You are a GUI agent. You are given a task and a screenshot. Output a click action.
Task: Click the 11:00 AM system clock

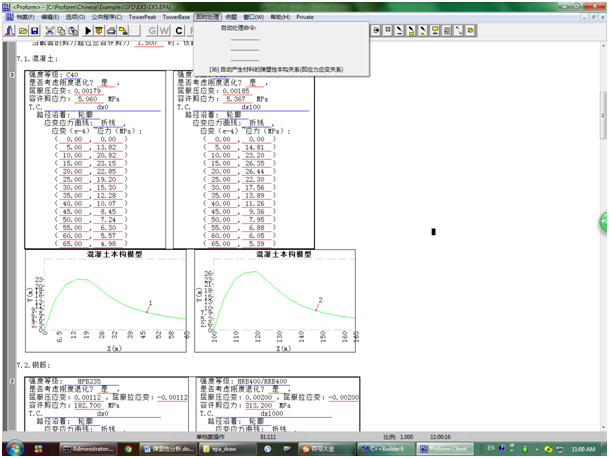point(583,449)
